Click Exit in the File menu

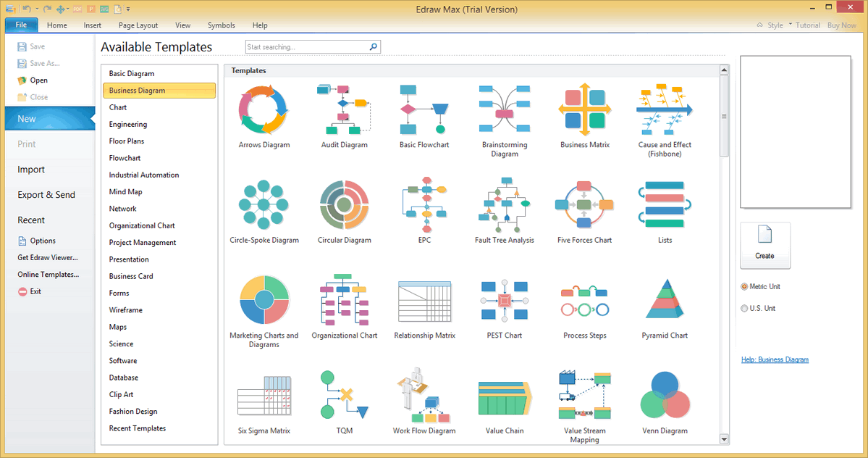[30, 291]
